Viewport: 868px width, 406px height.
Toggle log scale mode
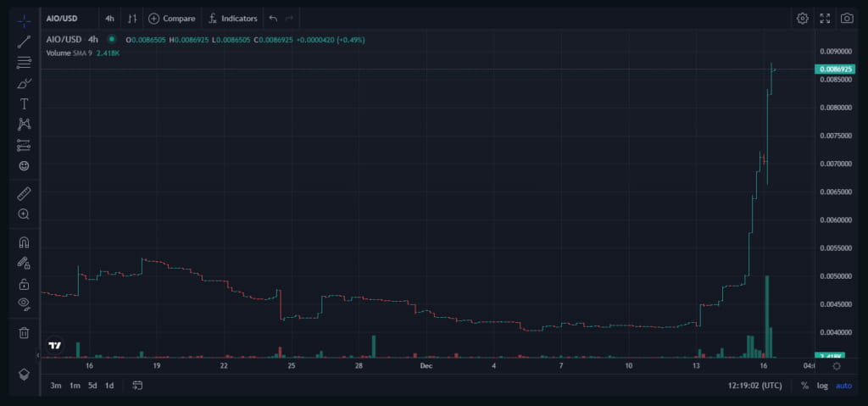(x=822, y=386)
